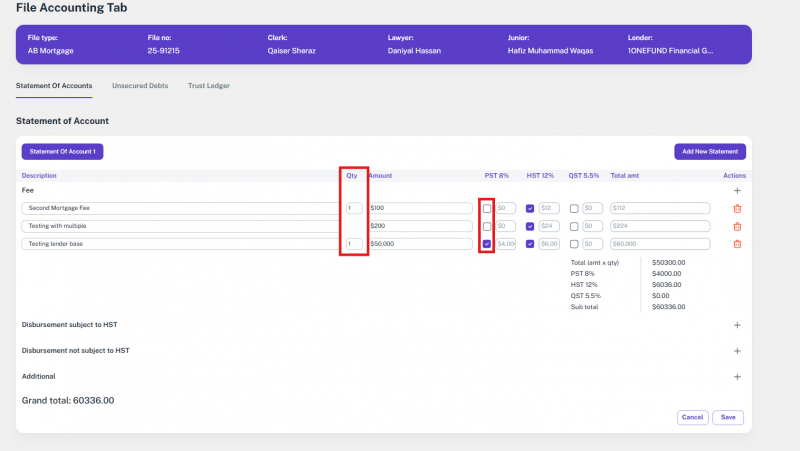Enable QST 5.5% for Second Mortgage Fee

coord(574,208)
